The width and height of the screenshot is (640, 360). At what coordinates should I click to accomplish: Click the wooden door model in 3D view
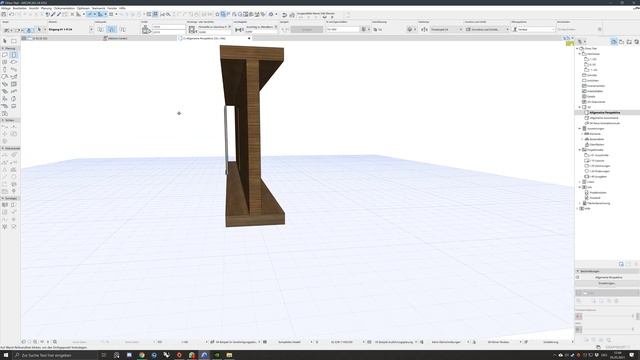(x=253, y=135)
